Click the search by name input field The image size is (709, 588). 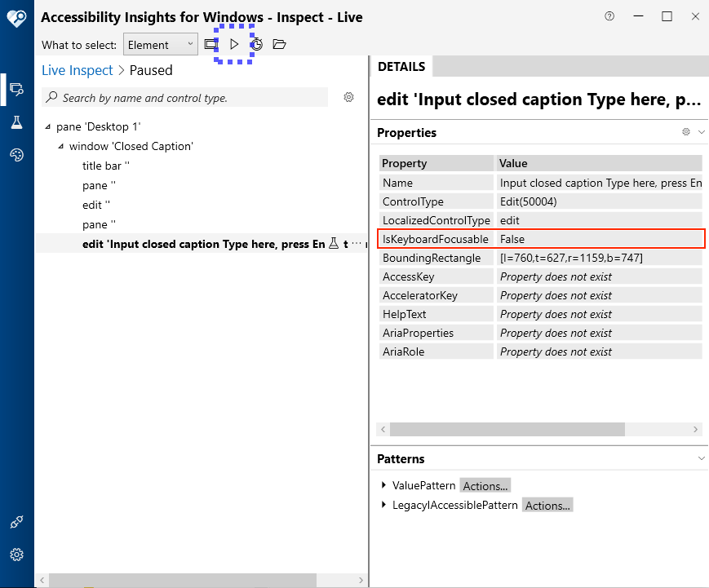click(184, 97)
